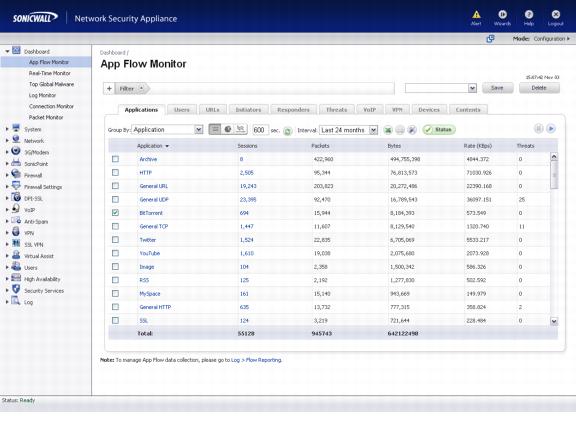Pause the flow monitor updates

click(539, 129)
